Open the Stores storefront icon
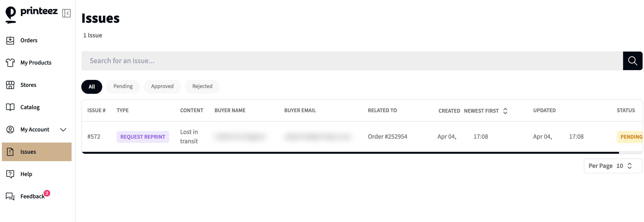This screenshot has width=644, height=222. (10, 85)
